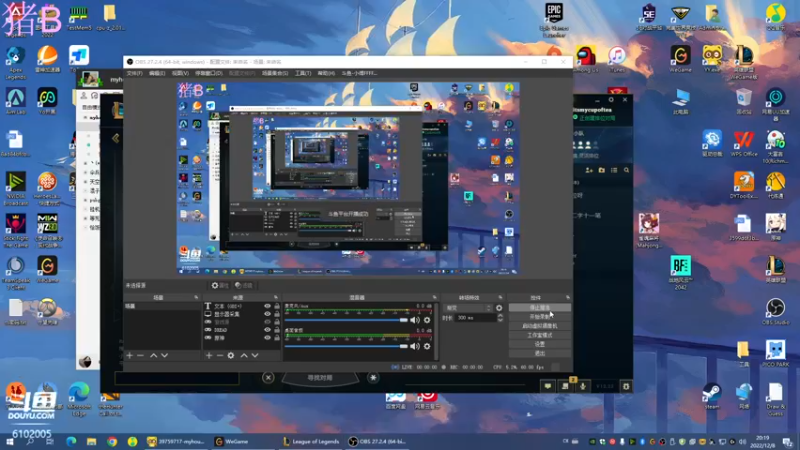Open source properties gear in Sources panel
The width and height of the screenshot is (800, 450).
231,355
